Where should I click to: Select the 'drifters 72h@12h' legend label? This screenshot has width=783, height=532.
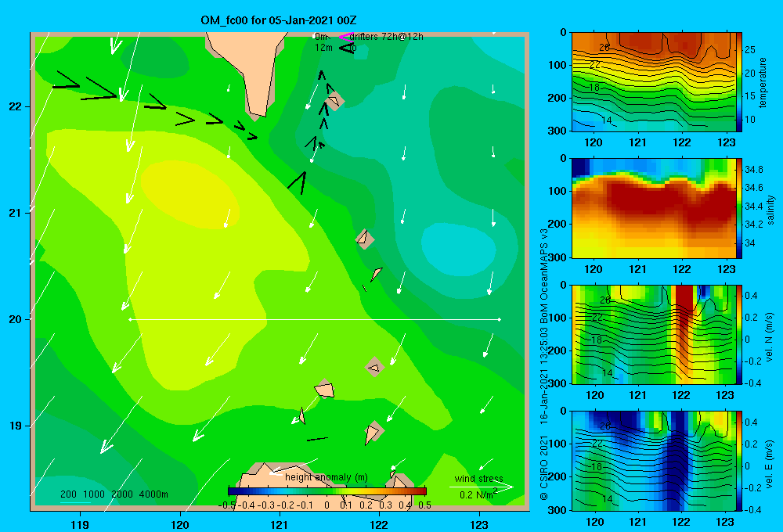pos(387,37)
